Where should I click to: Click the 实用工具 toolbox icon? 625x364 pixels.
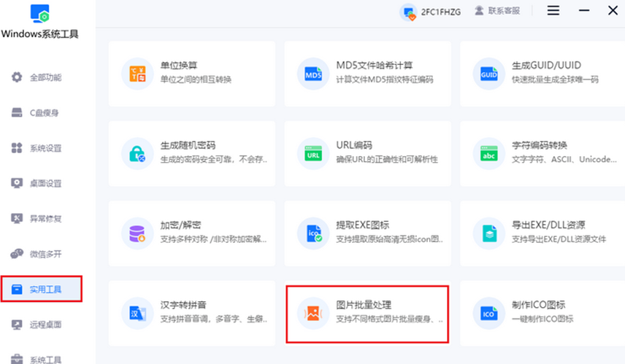coord(17,289)
